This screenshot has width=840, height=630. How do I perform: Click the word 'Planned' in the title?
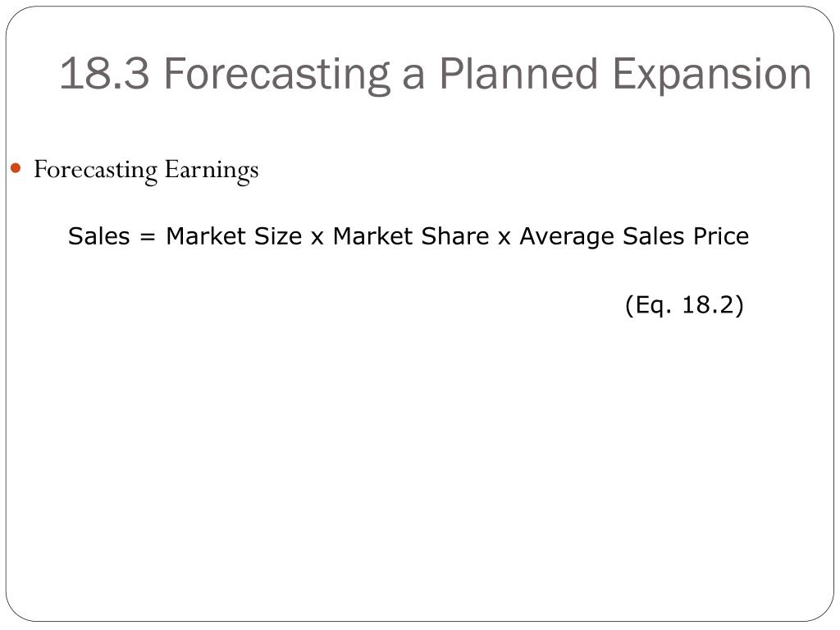pyautogui.click(x=518, y=73)
